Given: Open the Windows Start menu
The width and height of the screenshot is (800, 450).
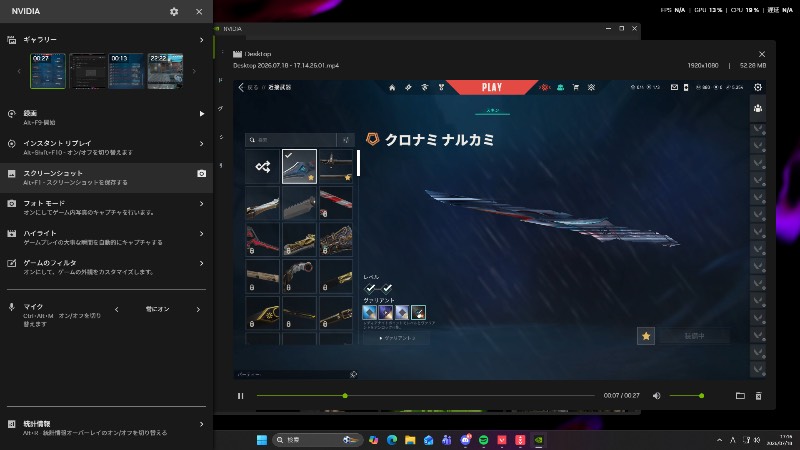Looking at the screenshot, I should (x=262, y=440).
